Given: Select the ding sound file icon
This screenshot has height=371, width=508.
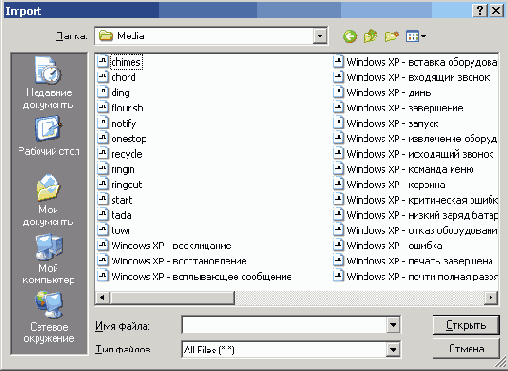Looking at the screenshot, I should tap(103, 92).
